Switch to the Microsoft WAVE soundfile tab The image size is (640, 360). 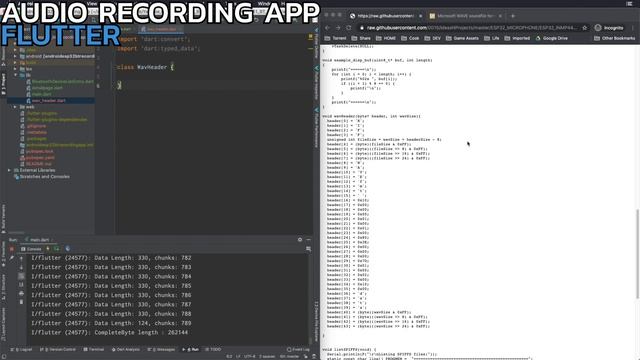465,16
